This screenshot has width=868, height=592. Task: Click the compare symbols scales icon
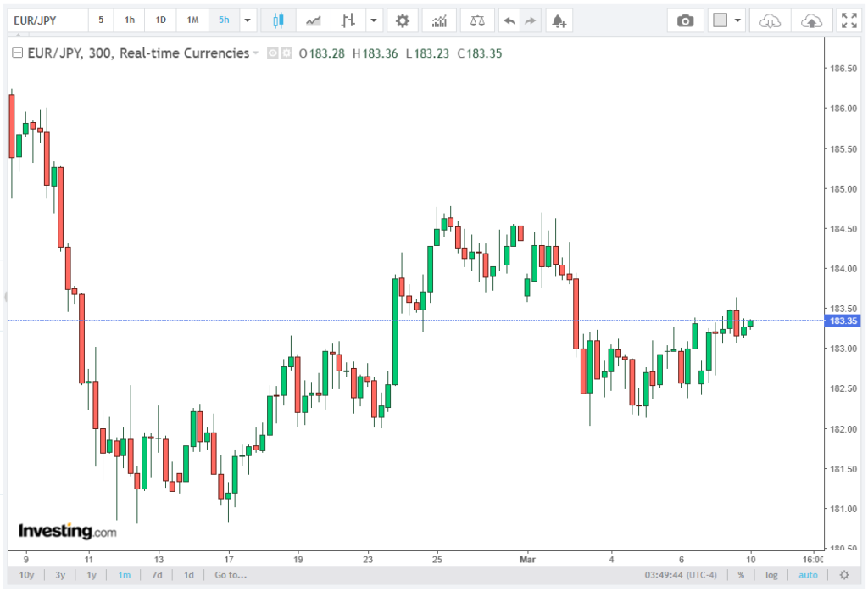[x=478, y=20]
